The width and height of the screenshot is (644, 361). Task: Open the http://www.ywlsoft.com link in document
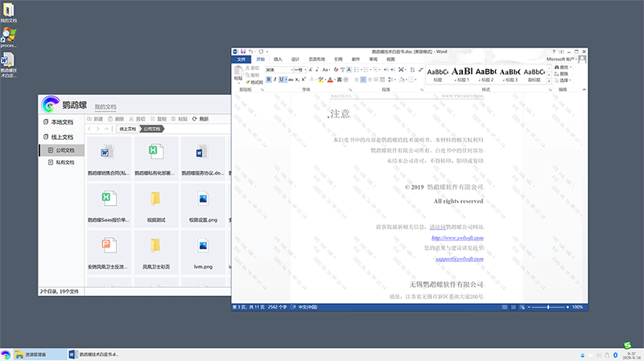[x=457, y=237]
